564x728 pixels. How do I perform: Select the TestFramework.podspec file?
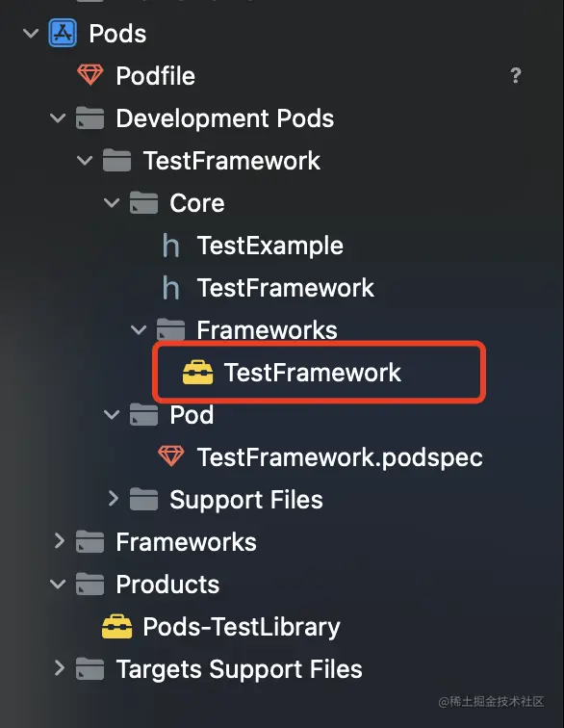(x=320, y=457)
